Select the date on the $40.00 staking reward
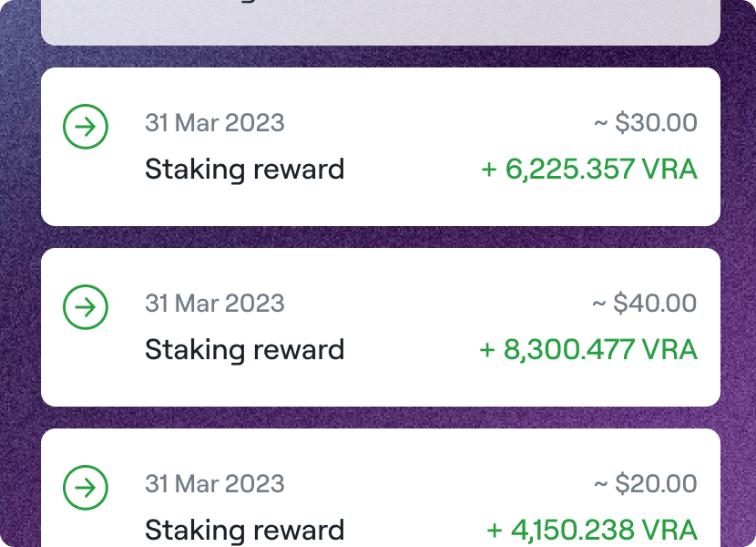Viewport: 756px width, 547px height. coord(214,304)
